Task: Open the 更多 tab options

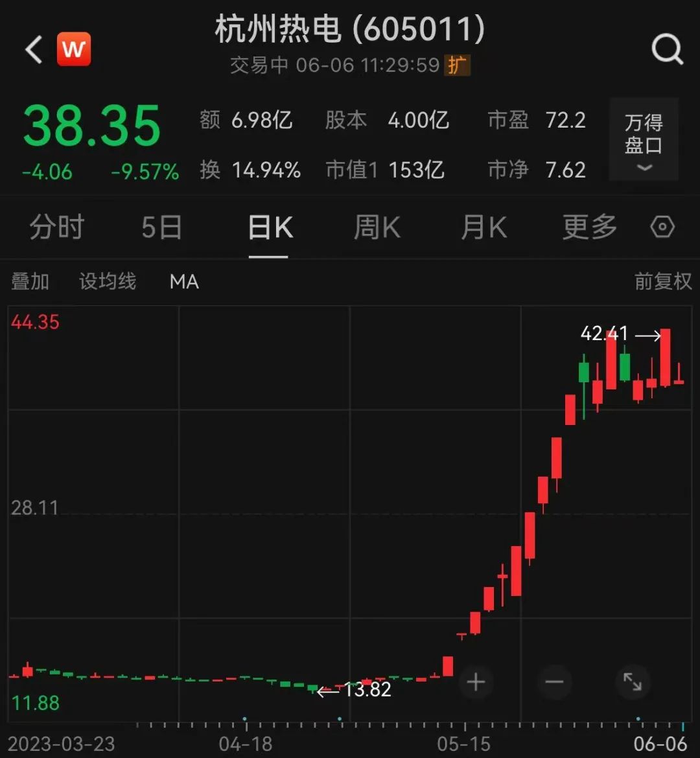Action: (x=590, y=227)
